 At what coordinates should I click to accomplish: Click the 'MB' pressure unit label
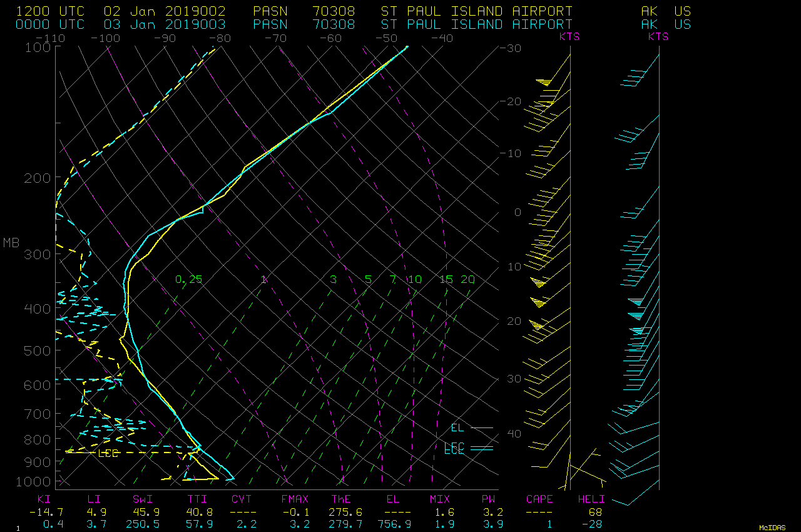[11, 243]
